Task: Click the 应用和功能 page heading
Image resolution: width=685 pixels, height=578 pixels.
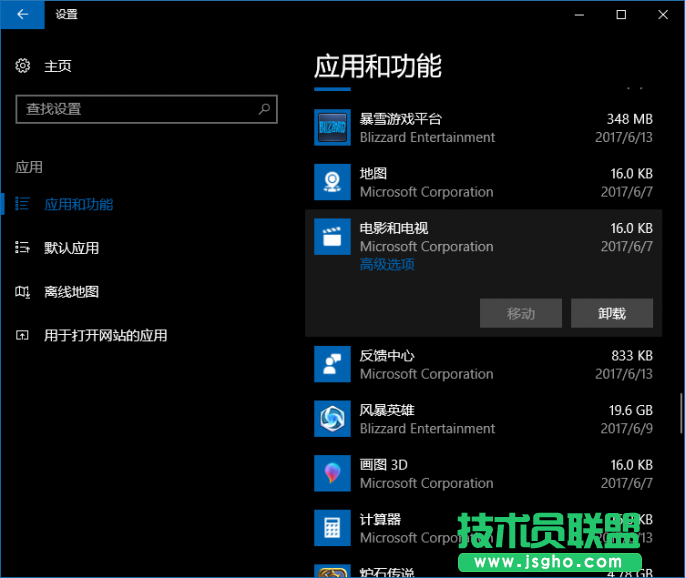Action: pos(378,66)
